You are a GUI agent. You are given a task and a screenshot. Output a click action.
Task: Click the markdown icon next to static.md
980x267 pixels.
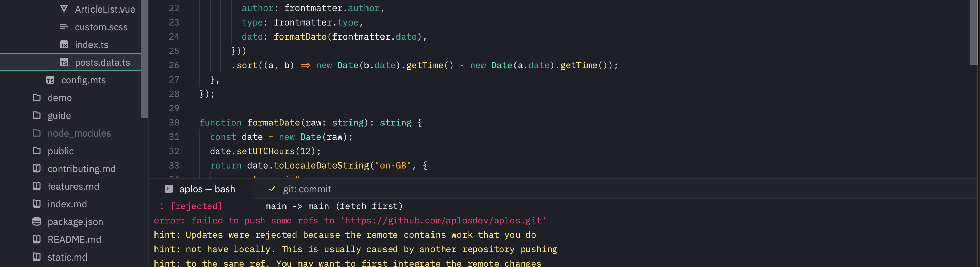point(36,257)
